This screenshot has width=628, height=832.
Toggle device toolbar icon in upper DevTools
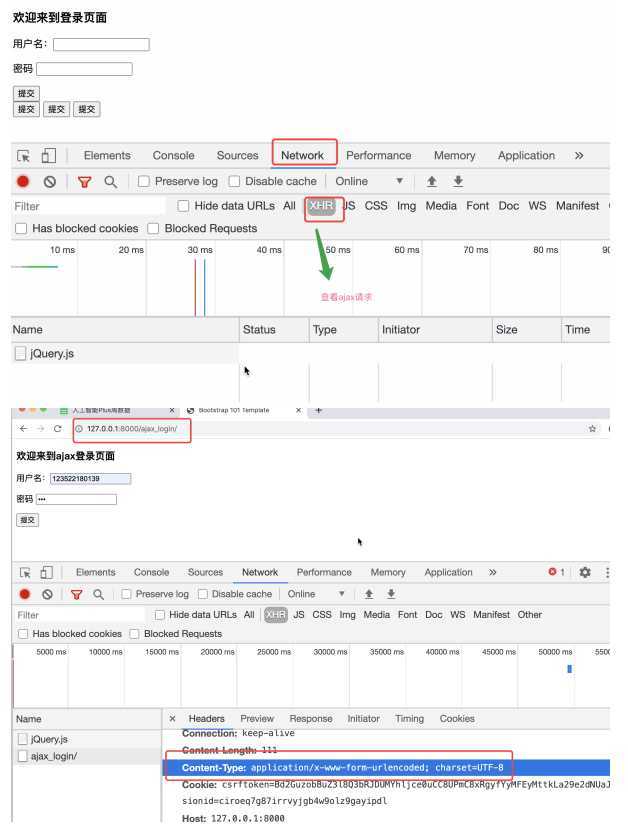pos(48,155)
